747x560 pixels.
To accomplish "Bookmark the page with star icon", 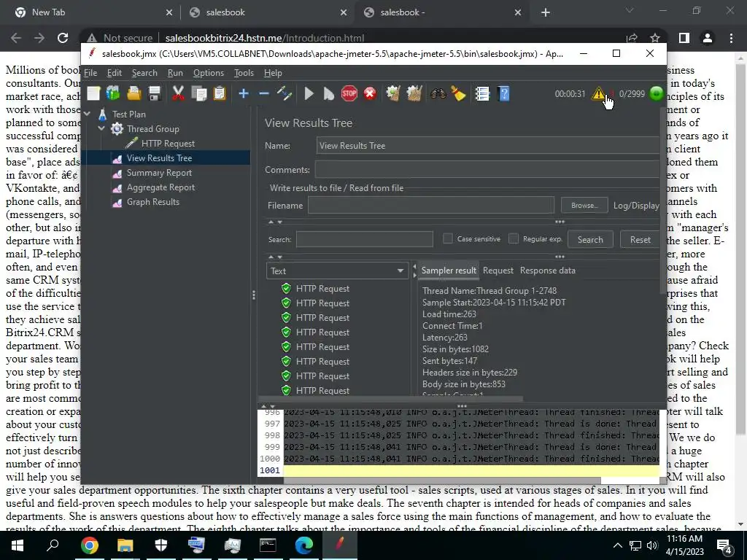I will pyautogui.click(x=655, y=38).
